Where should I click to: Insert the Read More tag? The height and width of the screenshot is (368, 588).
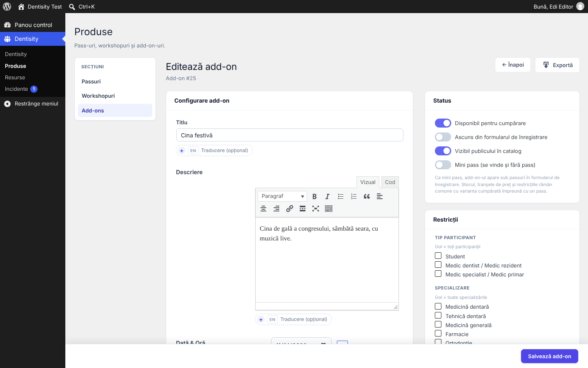[x=303, y=209]
